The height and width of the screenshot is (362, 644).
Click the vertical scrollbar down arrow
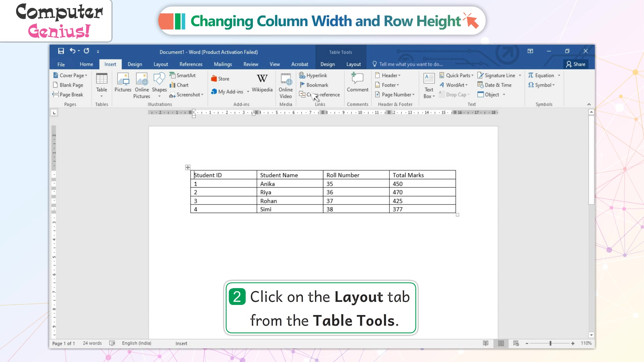point(591,335)
